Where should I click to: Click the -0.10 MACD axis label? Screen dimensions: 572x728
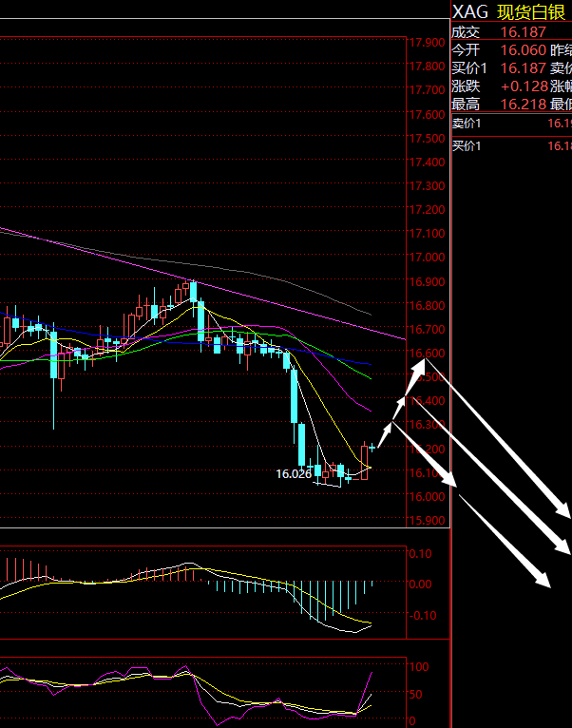point(423,615)
